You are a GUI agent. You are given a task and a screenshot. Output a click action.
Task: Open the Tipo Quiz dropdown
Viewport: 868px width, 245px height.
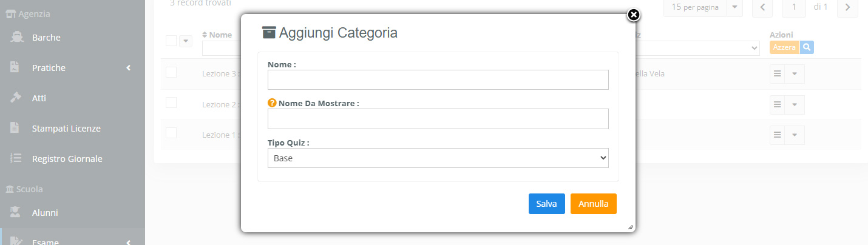(x=438, y=158)
